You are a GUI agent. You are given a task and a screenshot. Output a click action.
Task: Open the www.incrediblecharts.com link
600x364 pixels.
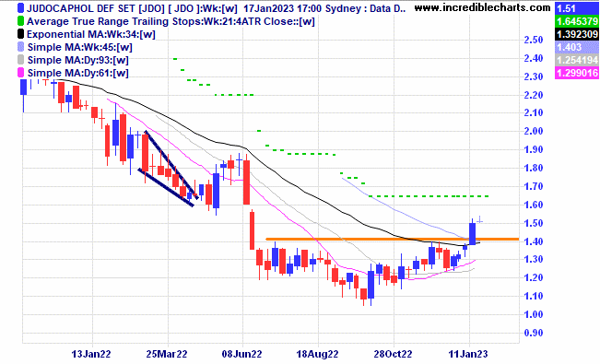(483, 7)
